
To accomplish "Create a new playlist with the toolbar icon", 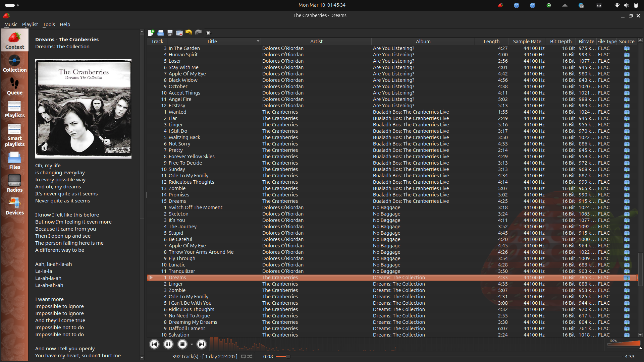I will pos(151,33).
